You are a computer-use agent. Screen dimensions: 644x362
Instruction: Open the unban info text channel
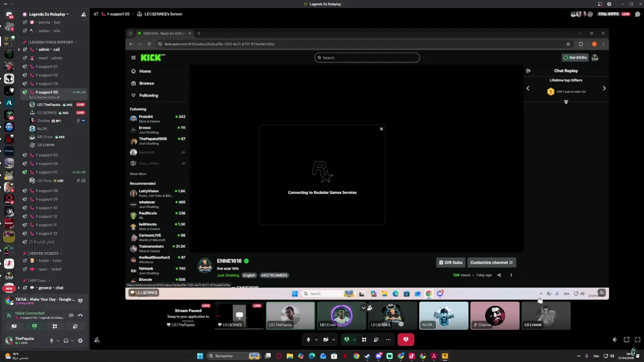(x=49, y=31)
